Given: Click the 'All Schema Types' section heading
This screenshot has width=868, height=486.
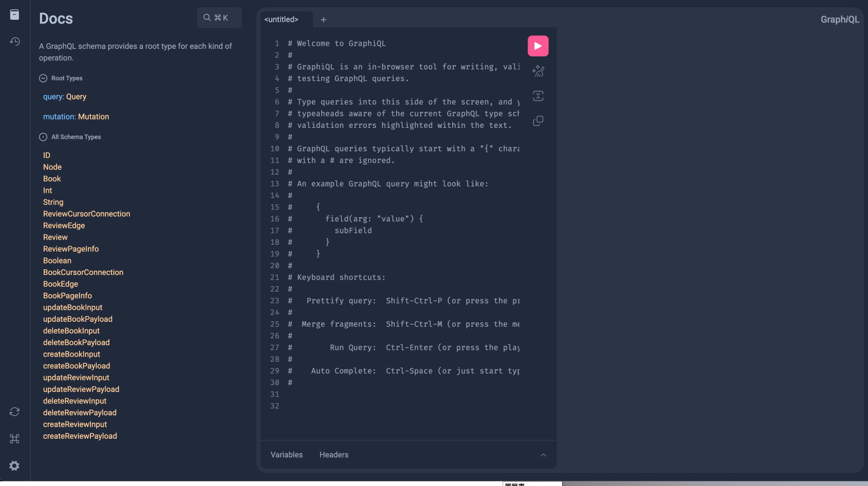Looking at the screenshot, I should pyautogui.click(x=76, y=137).
